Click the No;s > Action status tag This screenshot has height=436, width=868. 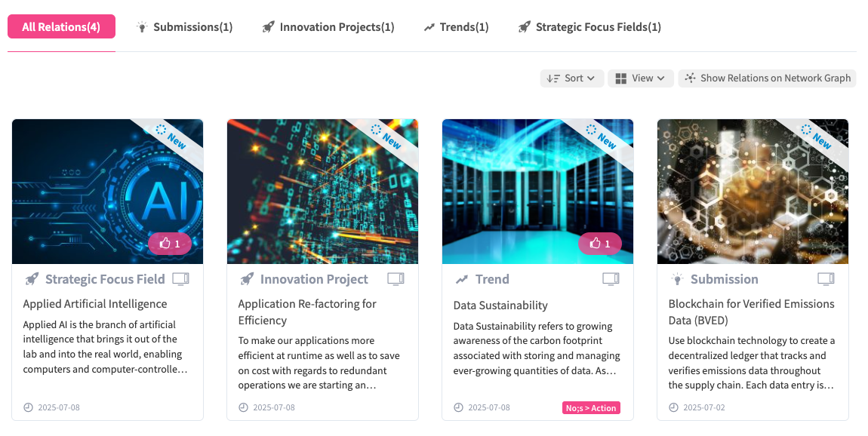click(592, 408)
